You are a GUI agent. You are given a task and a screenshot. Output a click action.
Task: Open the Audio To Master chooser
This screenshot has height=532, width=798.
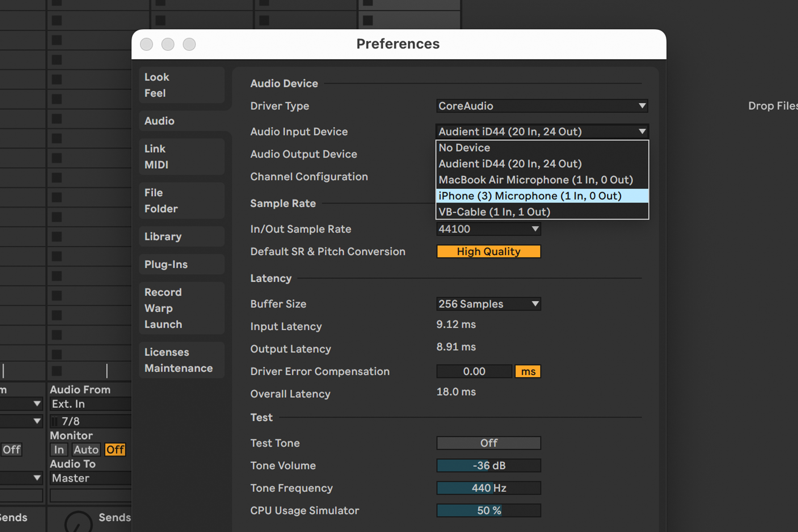click(x=90, y=478)
